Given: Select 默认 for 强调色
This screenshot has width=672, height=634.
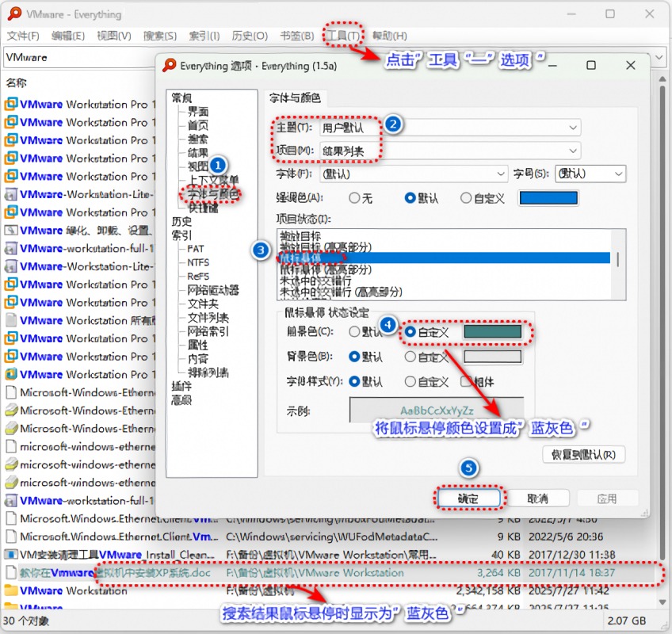Looking at the screenshot, I should click(410, 198).
